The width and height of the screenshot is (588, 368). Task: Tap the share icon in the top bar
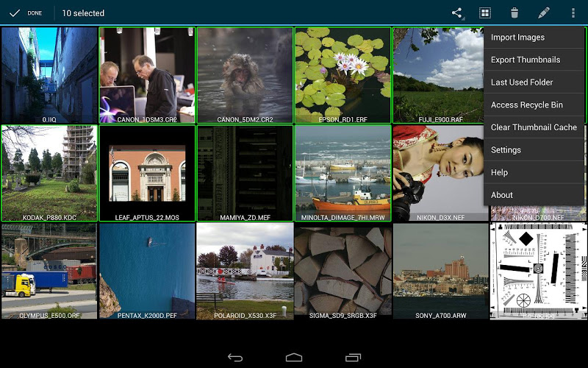click(x=456, y=13)
